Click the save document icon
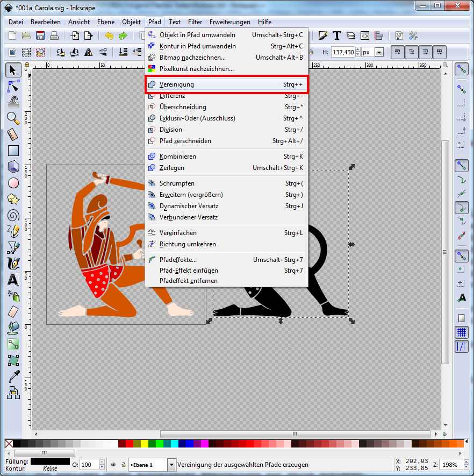This screenshot has width=474, height=476. [40, 35]
